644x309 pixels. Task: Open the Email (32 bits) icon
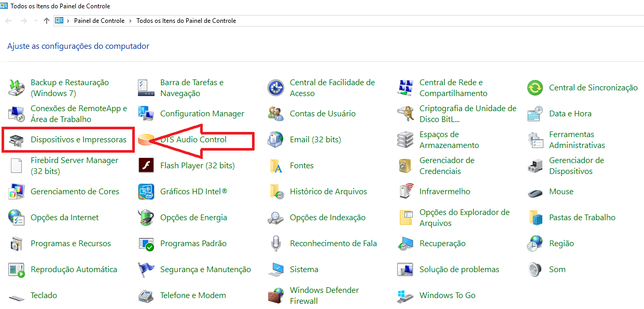pyautogui.click(x=275, y=140)
